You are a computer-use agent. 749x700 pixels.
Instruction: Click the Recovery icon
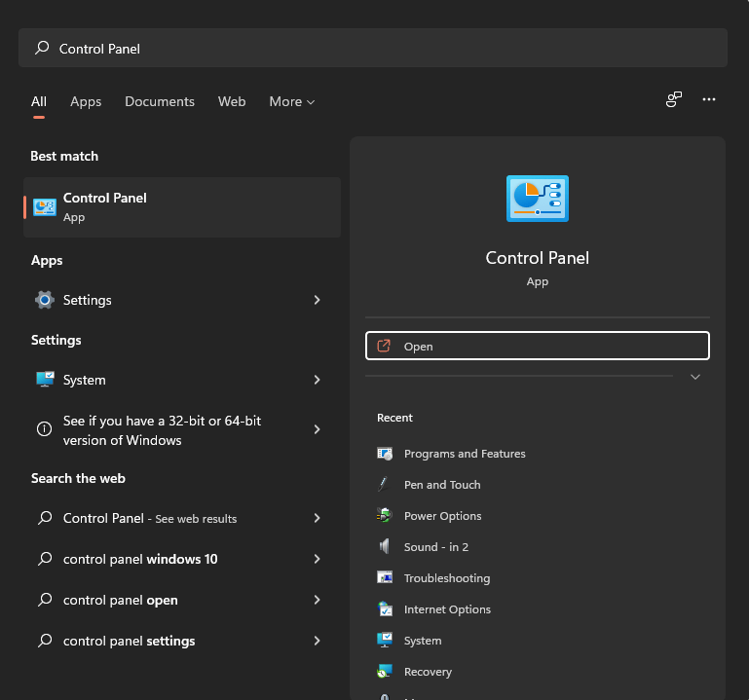tap(385, 672)
